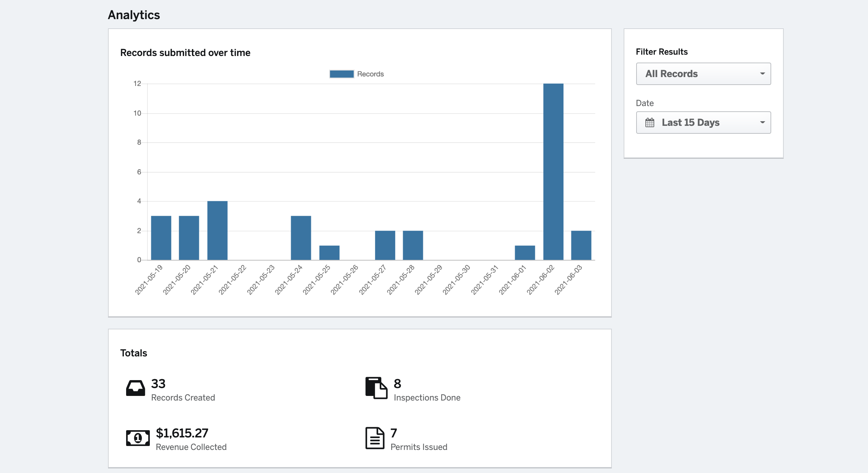
Task: Click the dropdown arrow on the Date selector
Action: (x=762, y=123)
